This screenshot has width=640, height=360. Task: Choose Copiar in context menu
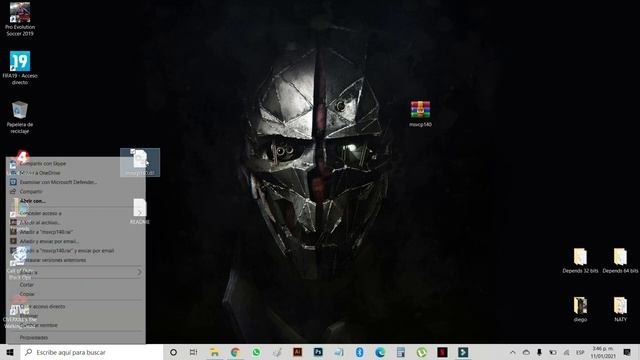[x=76, y=294]
